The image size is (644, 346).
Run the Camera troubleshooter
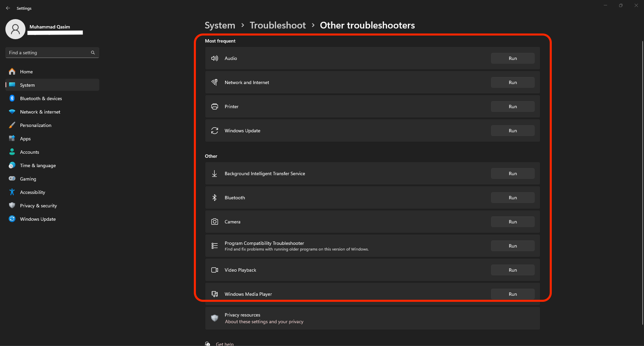click(513, 222)
